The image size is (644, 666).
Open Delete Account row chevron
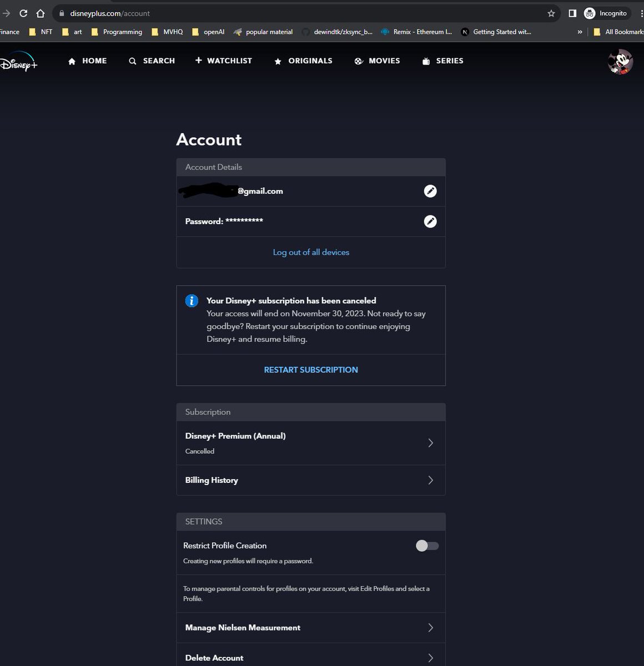[x=430, y=658]
